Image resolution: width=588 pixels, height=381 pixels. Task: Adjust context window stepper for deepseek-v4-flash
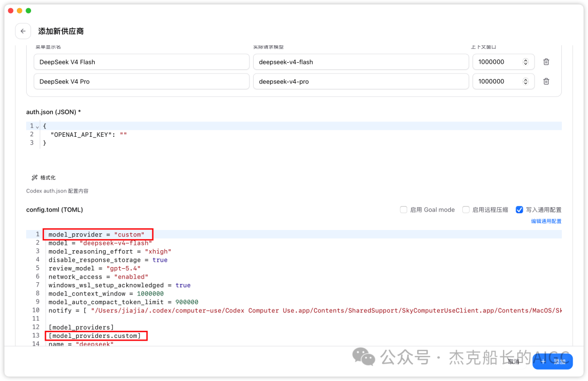[525, 62]
